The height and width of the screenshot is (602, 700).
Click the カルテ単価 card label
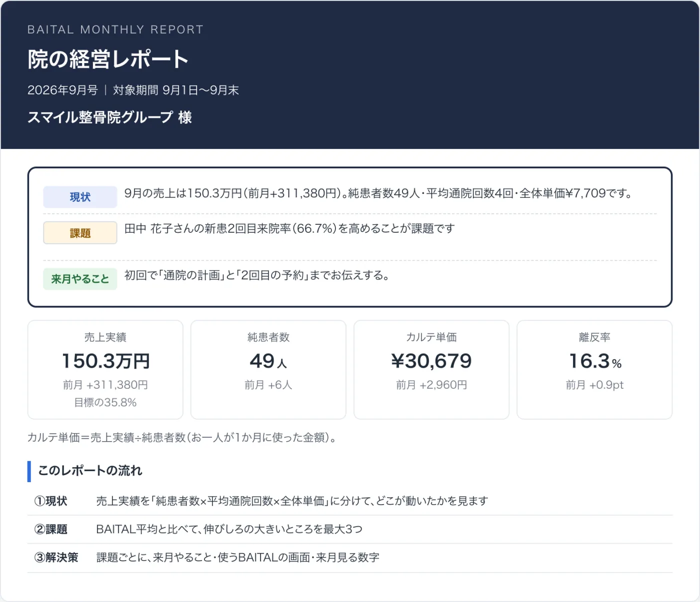point(431,337)
